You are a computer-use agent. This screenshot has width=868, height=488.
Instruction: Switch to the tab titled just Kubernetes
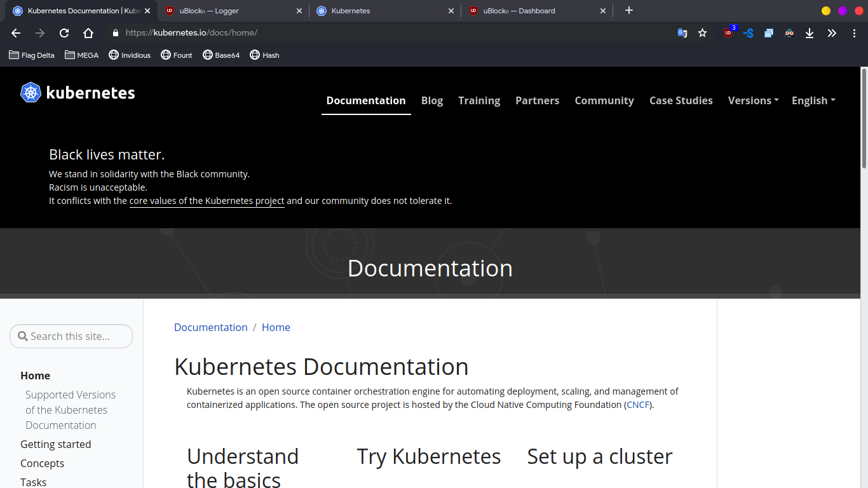(384, 11)
